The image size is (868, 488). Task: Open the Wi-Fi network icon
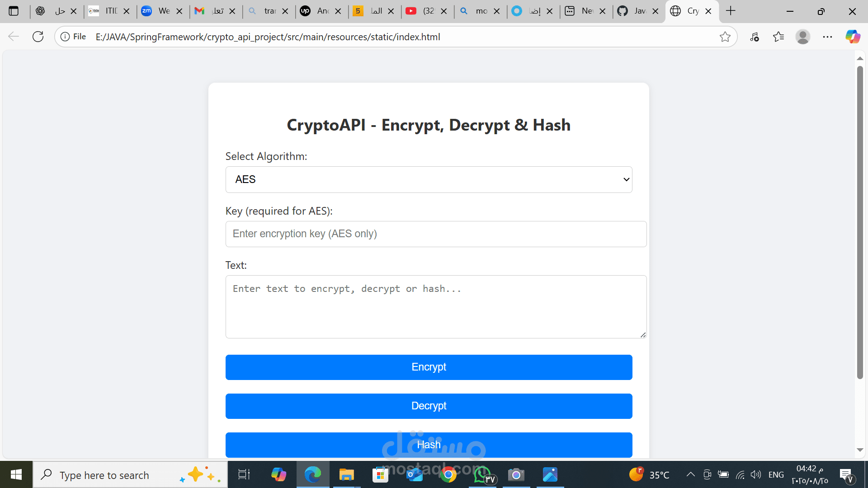tap(740, 474)
